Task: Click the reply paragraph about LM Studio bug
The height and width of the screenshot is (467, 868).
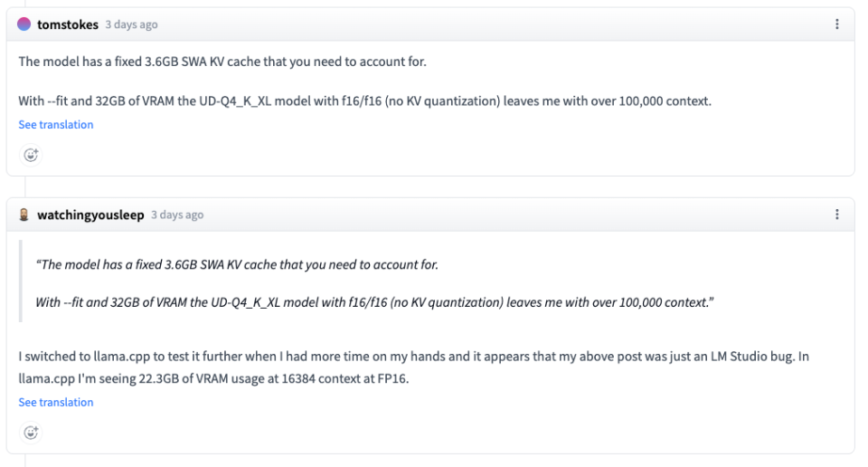Action: 413,357
